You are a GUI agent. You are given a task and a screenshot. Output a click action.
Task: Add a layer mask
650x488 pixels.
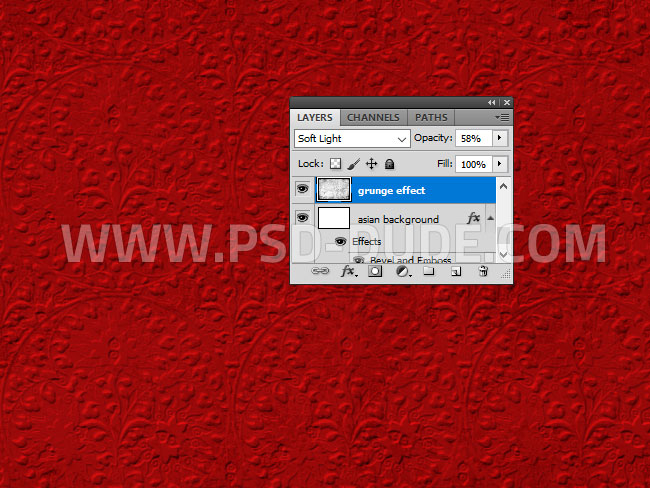click(x=375, y=272)
